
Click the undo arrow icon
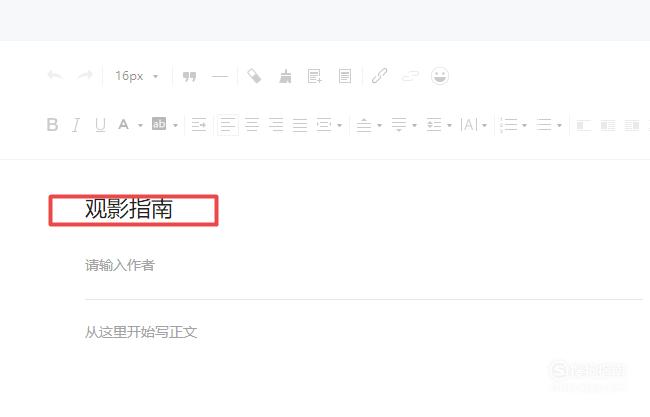pos(55,76)
